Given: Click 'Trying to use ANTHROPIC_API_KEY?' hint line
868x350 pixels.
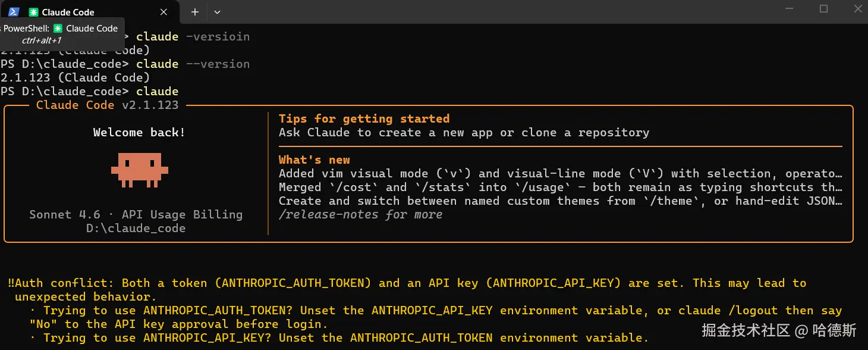Looking at the screenshot, I should (339, 337).
